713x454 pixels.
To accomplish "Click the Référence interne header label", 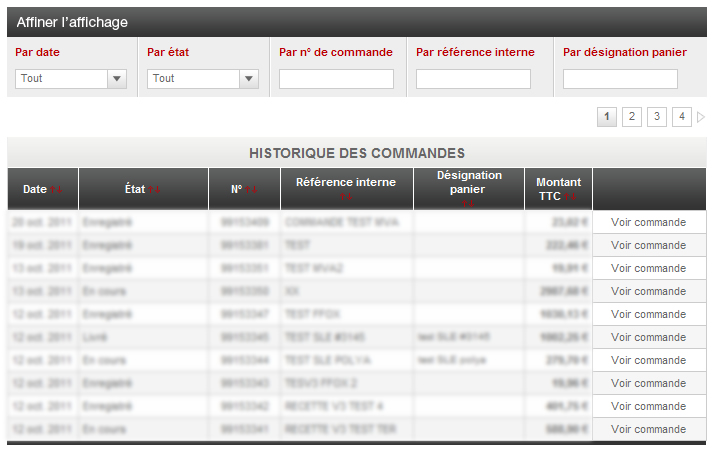I will point(346,182).
